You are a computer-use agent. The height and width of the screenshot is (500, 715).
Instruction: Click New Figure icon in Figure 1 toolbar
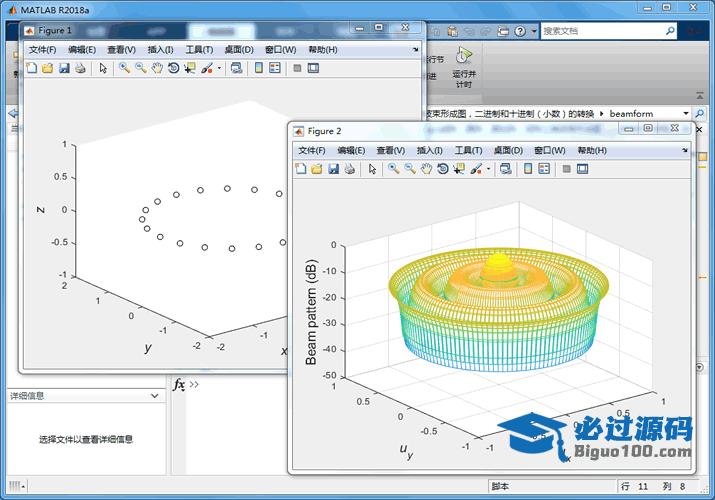click(x=31, y=68)
